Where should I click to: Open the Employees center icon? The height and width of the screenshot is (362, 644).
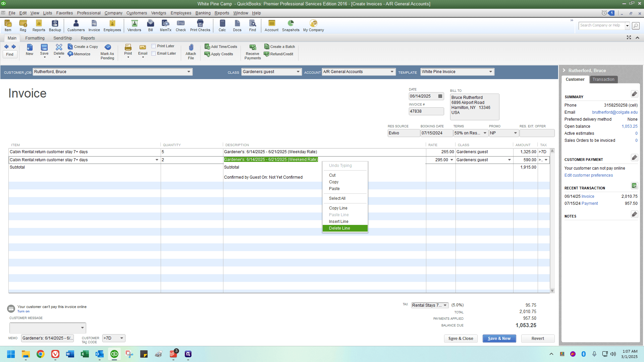point(112,25)
